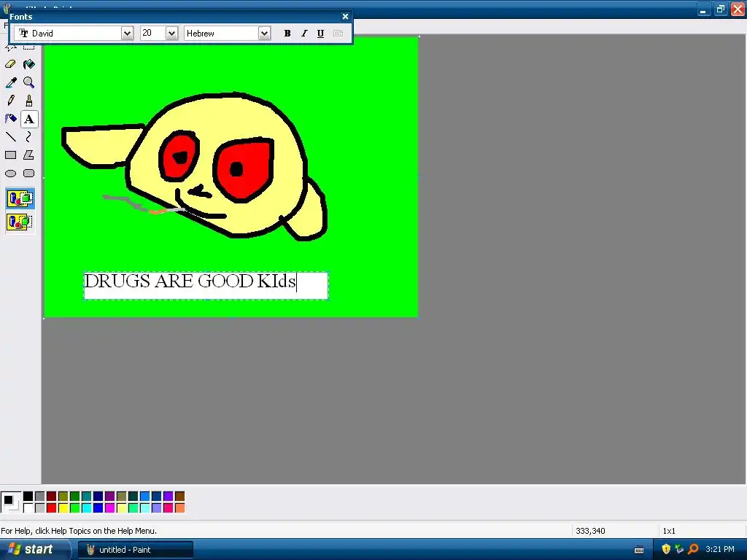
Task: Click the safely remove hardware tray icon
Action: coord(679,549)
